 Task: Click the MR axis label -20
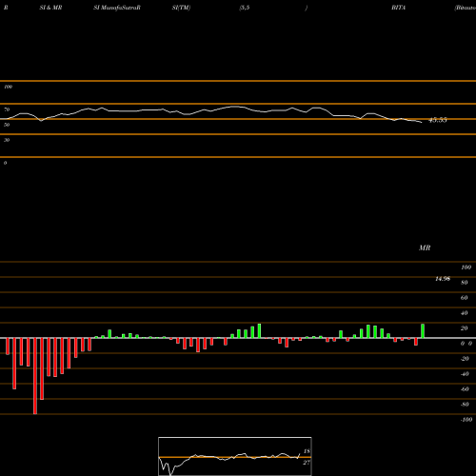click(465, 359)
